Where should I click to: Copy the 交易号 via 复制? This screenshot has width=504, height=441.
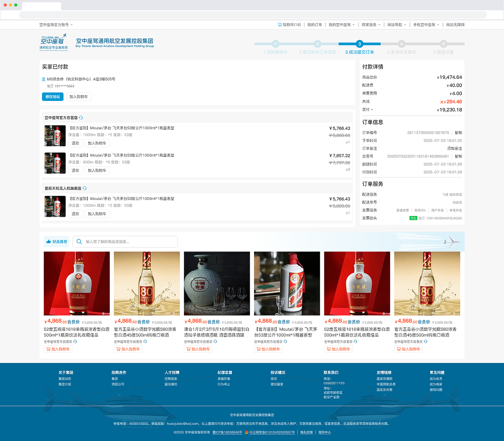[458, 156]
